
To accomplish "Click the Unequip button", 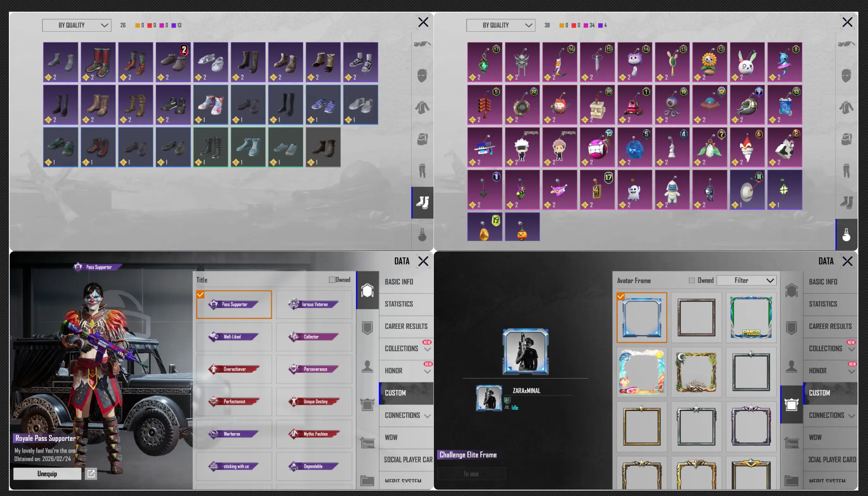I will click(47, 474).
